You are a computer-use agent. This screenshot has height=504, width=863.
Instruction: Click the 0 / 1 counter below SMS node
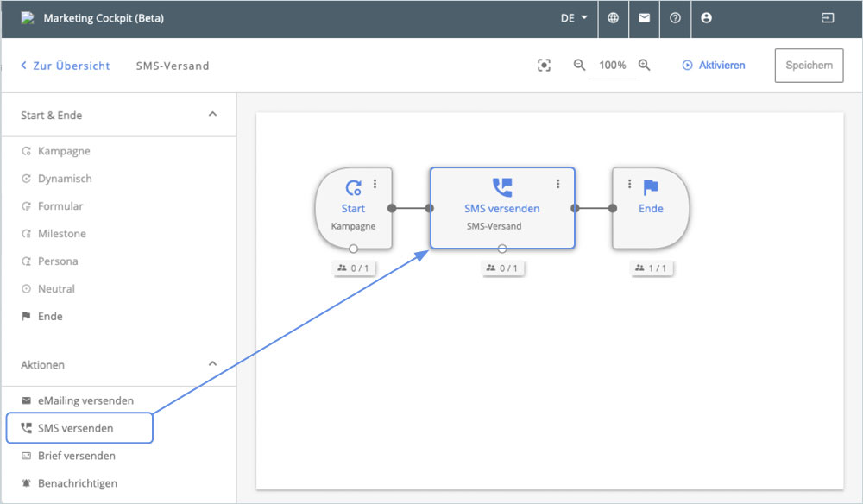point(502,268)
